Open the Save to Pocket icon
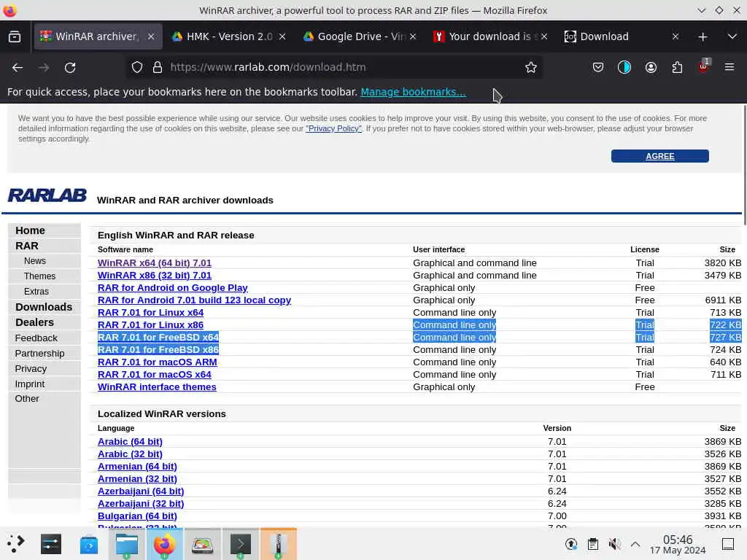Viewport: 747px width, 560px height. tap(598, 67)
